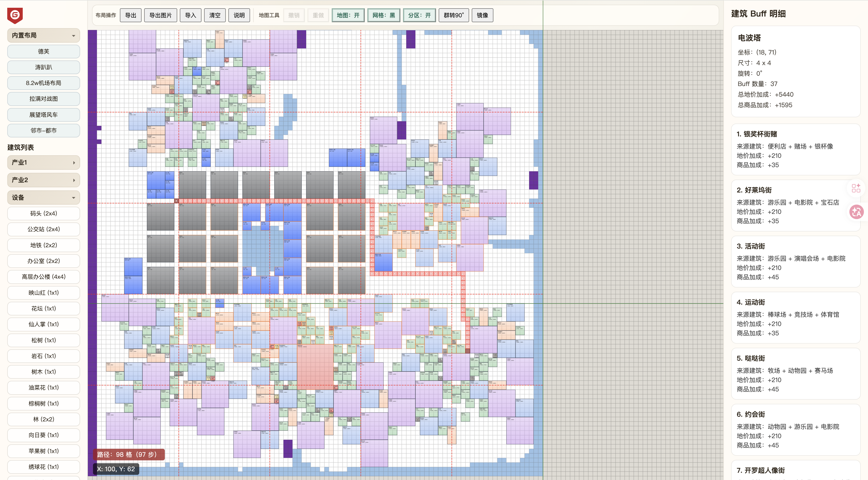This screenshot has width=868, height=480.
Task: Click the 镜像 mirror button
Action: pyautogui.click(x=483, y=15)
